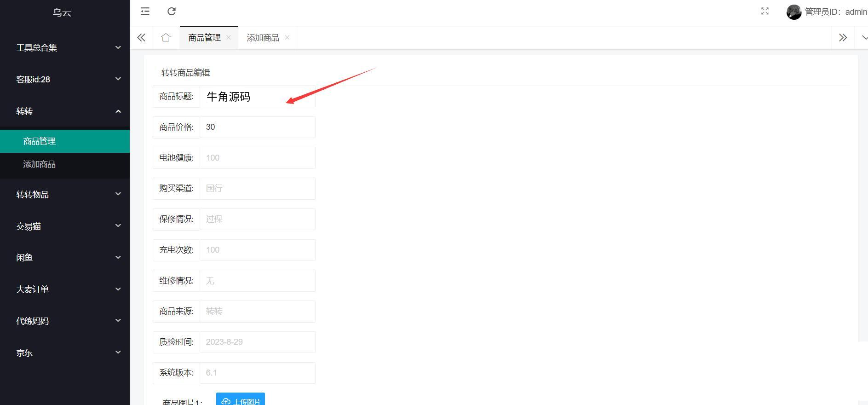Expand the 大麦订单 menu
This screenshot has width=868, height=405.
coord(65,289)
